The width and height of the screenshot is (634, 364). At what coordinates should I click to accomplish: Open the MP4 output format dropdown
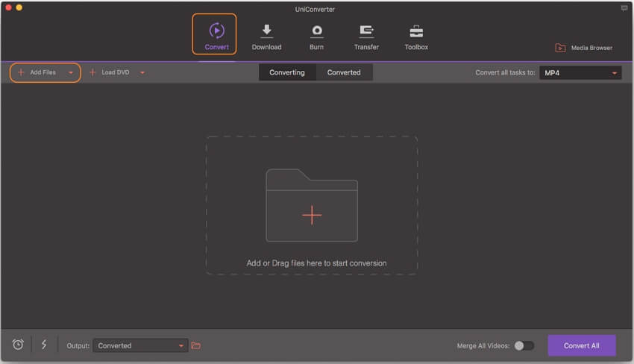point(580,73)
